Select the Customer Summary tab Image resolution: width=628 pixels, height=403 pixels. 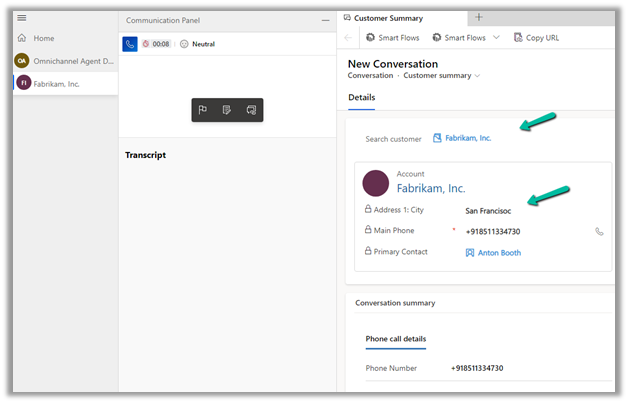pyautogui.click(x=388, y=18)
